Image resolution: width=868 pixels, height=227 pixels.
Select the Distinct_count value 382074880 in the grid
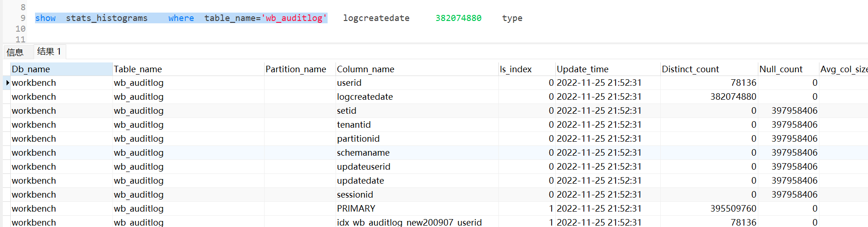pyautogui.click(x=733, y=96)
